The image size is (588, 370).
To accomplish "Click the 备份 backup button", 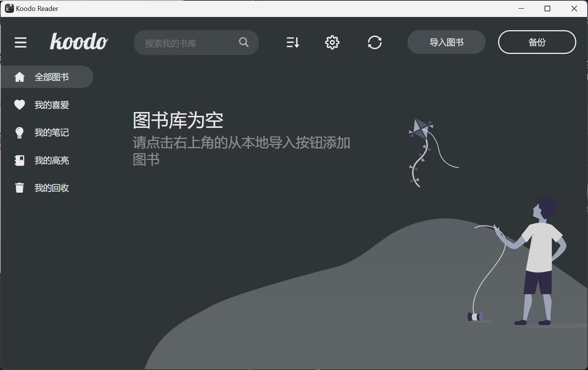I will point(537,42).
